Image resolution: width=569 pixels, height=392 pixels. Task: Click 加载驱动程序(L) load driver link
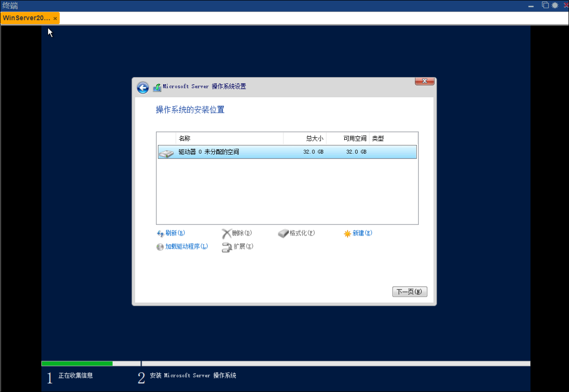(x=186, y=247)
